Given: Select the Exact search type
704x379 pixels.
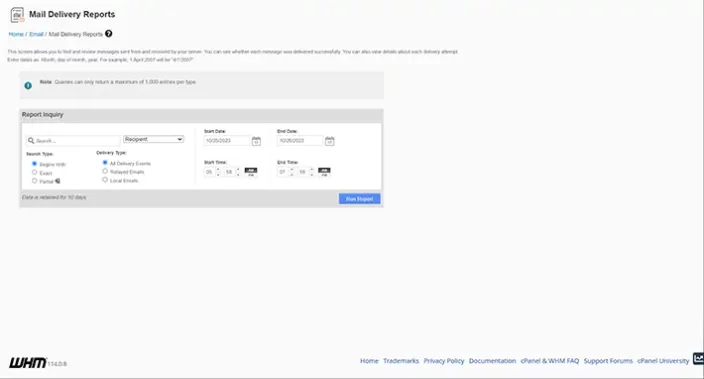Looking at the screenshot, I should 35,172.
